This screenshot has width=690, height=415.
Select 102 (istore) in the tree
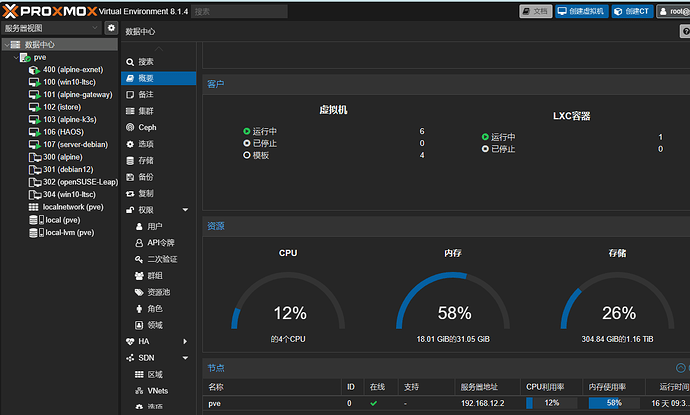(x=62, y=107)
